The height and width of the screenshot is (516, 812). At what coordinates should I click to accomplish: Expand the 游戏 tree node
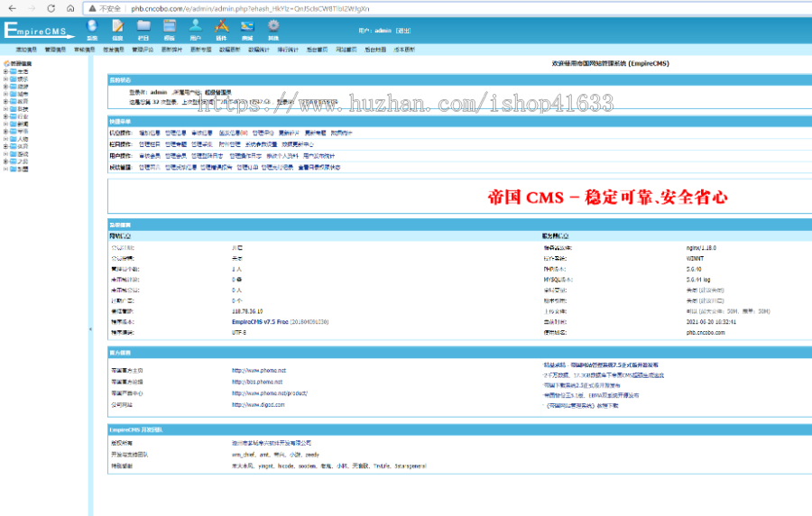(x=5, y=154)
